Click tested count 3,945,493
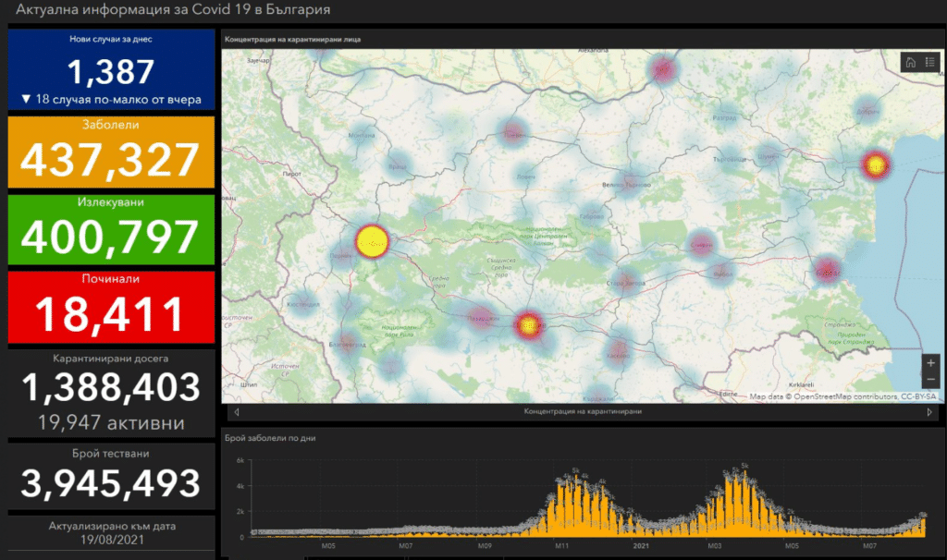 pyautogui.click(x=111, y=482)
